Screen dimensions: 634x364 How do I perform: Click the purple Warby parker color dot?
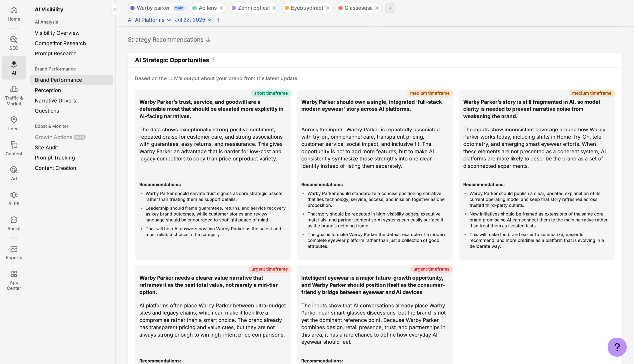point(132,8)
